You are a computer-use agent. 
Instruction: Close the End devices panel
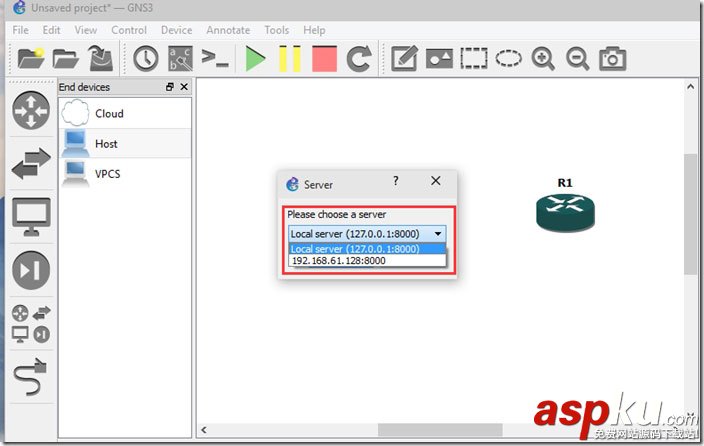click(184, 87)
